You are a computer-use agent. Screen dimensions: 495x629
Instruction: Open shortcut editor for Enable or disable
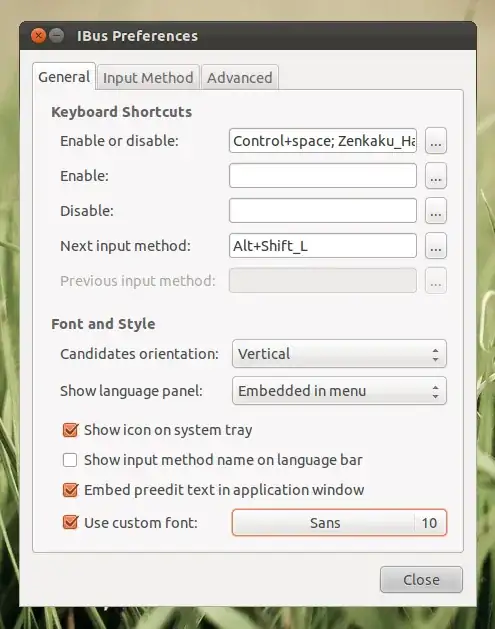[x=436, y=141]
